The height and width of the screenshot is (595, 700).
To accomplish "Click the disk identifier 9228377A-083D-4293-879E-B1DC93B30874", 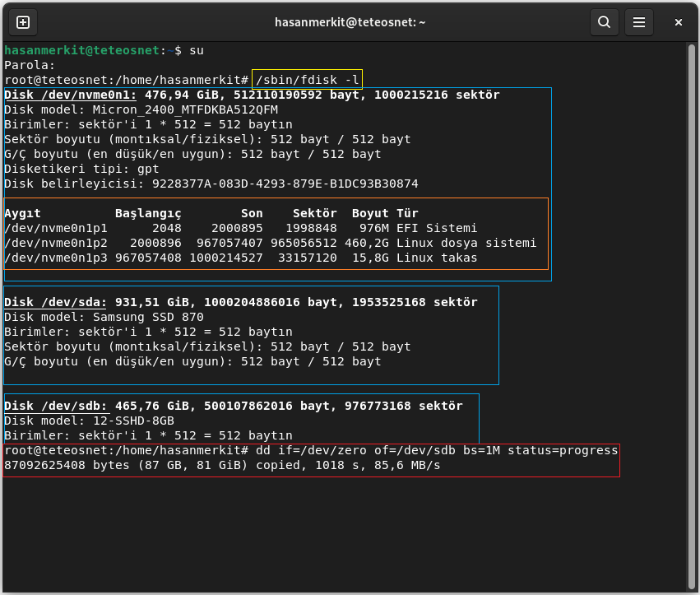I will (x=285, y=184).
